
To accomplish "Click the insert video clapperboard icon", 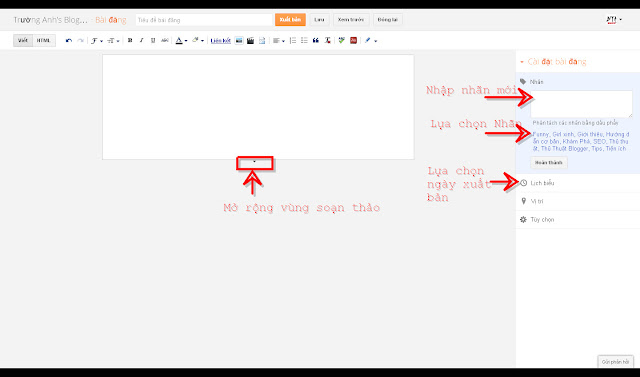I will click(250, 40).
